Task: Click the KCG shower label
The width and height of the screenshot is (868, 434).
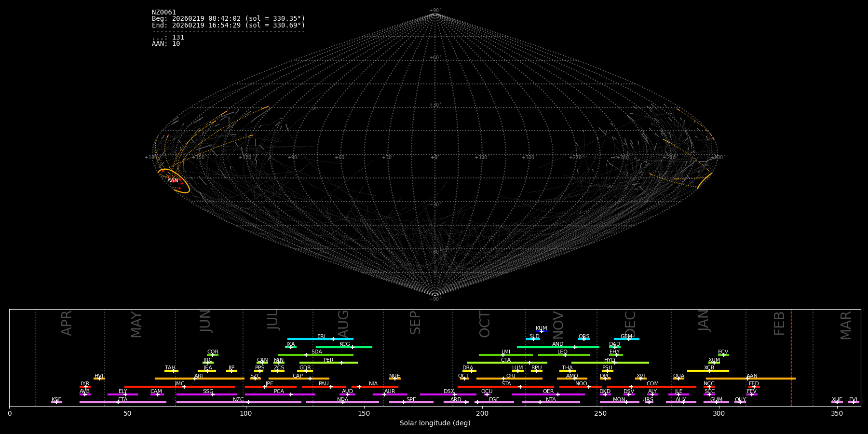Action: click(x=345, y=344)
